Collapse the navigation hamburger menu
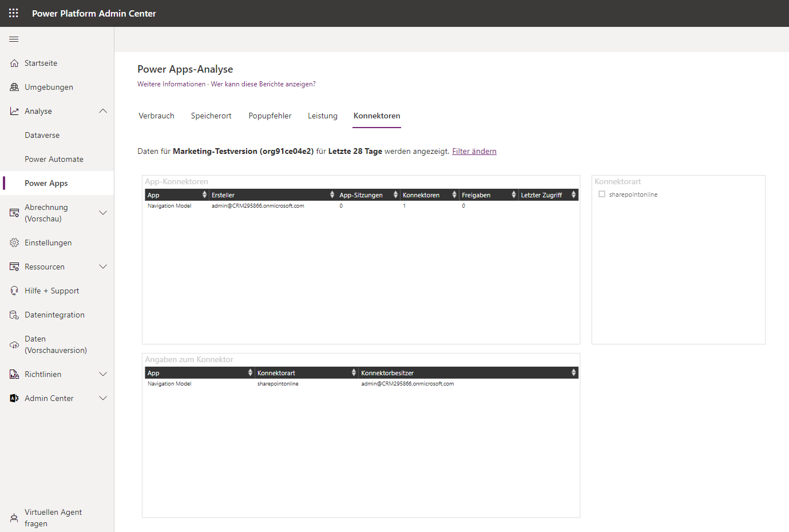This screenshot has height=532, width=789. [x=14, y=39]
